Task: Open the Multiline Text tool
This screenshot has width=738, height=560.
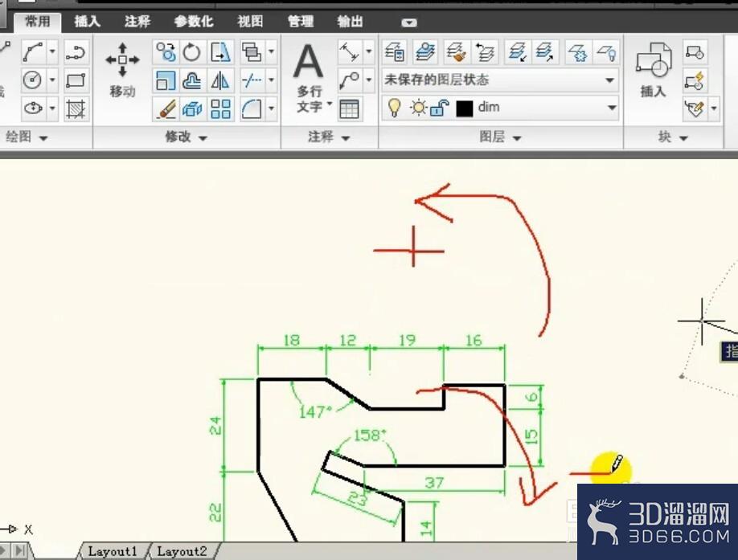Action: click(309, 76)
